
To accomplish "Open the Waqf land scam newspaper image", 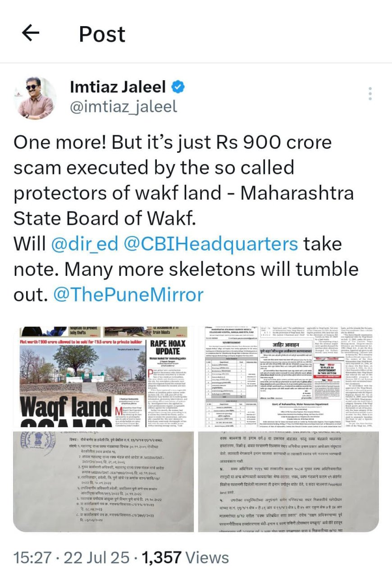I will (x=104, y=377).
